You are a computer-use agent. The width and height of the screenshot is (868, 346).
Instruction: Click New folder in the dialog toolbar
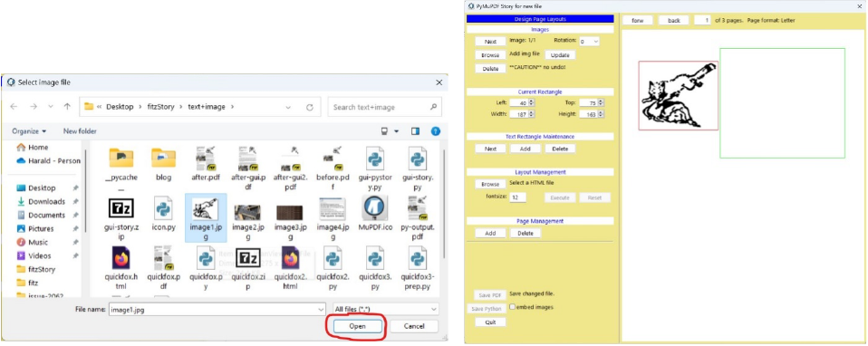(x=80, y=131)
